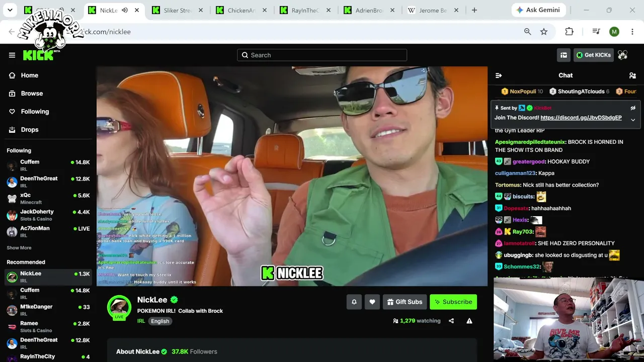Switch to the ChickenAn tab
The width and height of the screenshot is (644, 362).
click(x=242, y=10)
